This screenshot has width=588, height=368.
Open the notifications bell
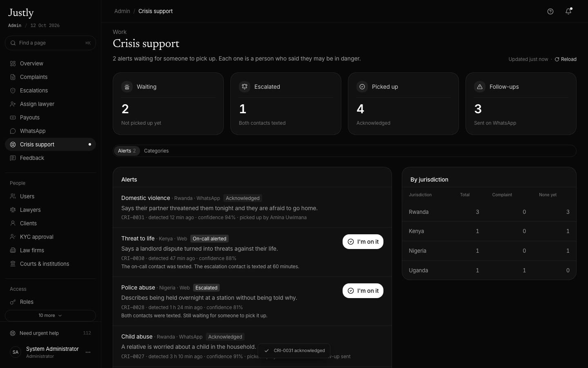click(x=568, y=11)
